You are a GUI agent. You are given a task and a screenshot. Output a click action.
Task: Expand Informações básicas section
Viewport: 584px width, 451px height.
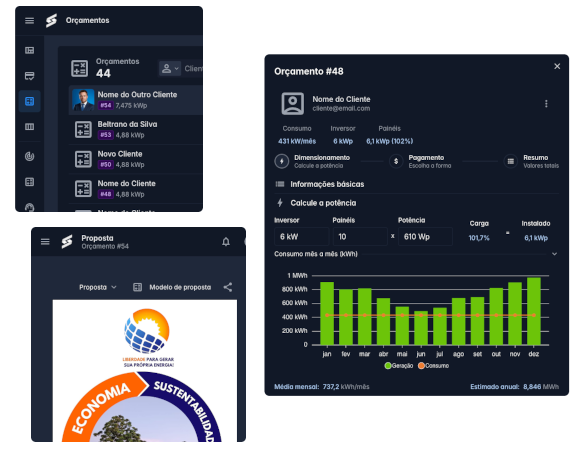[x=416, y=184]
